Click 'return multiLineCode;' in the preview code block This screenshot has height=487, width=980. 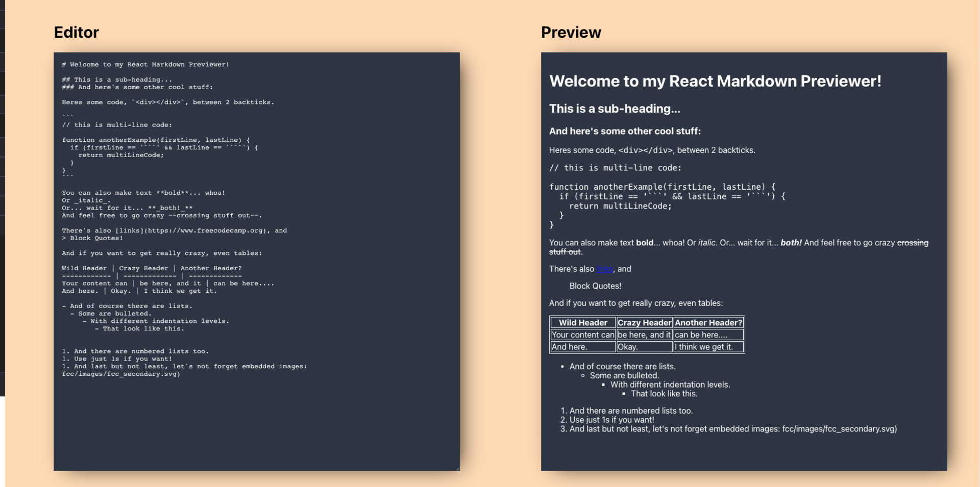tap(620, 206)
